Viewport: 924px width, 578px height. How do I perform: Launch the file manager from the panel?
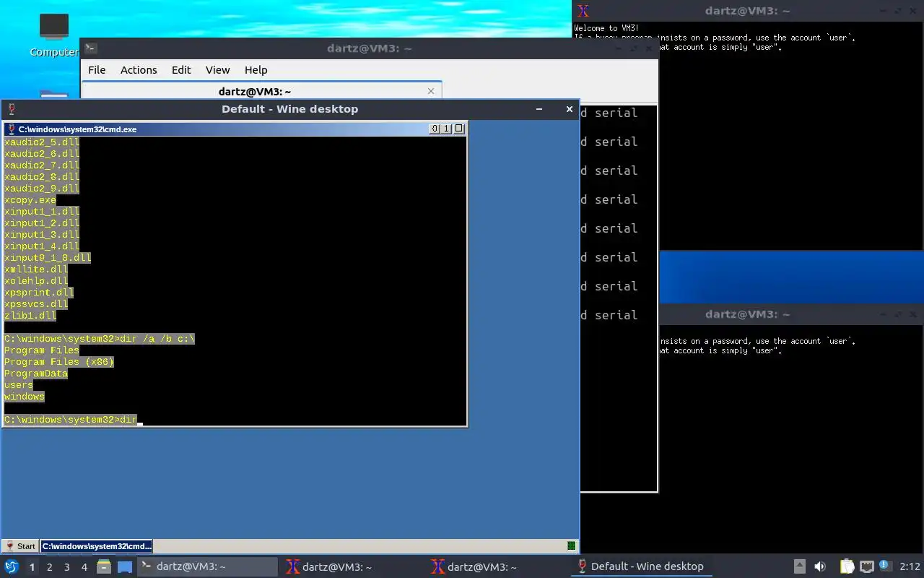(x=104, y=566)
